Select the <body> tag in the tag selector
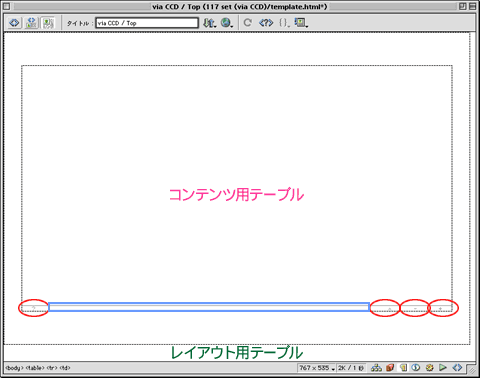Screen dimensions: 480x378 coord(14,368)
